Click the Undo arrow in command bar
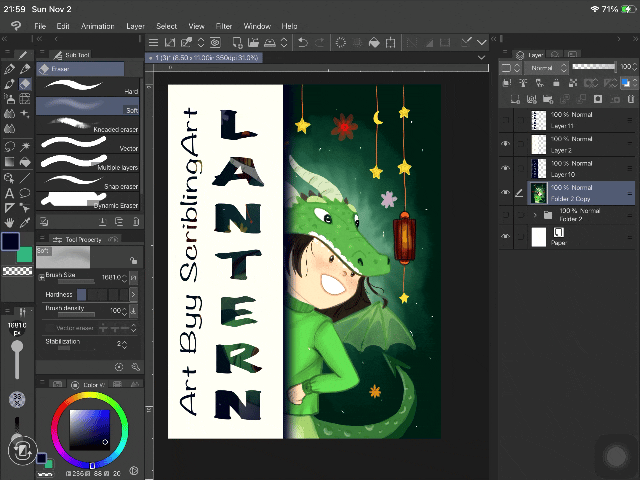This screenshot has width=640, height=480. click(303, 42)
